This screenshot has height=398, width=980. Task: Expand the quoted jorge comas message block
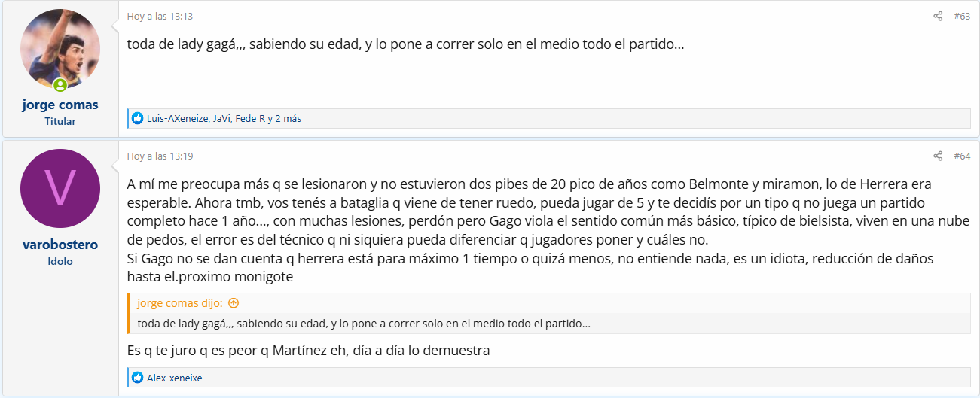click(550, 324)
